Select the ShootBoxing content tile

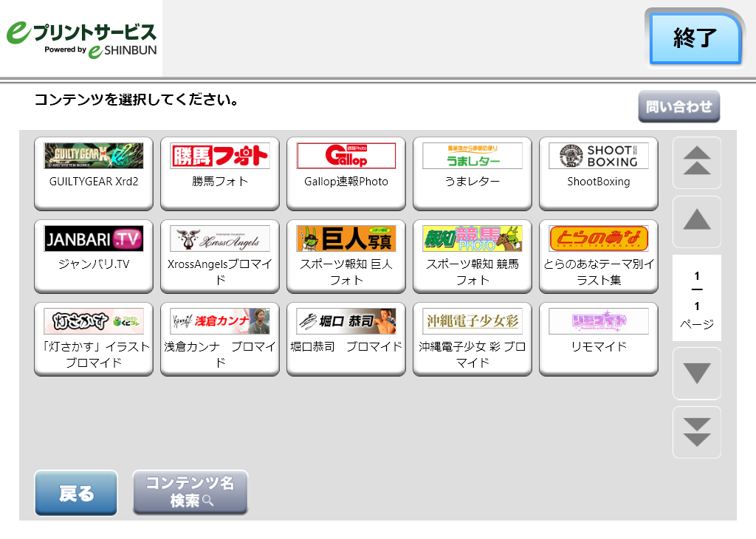(598, 174)
